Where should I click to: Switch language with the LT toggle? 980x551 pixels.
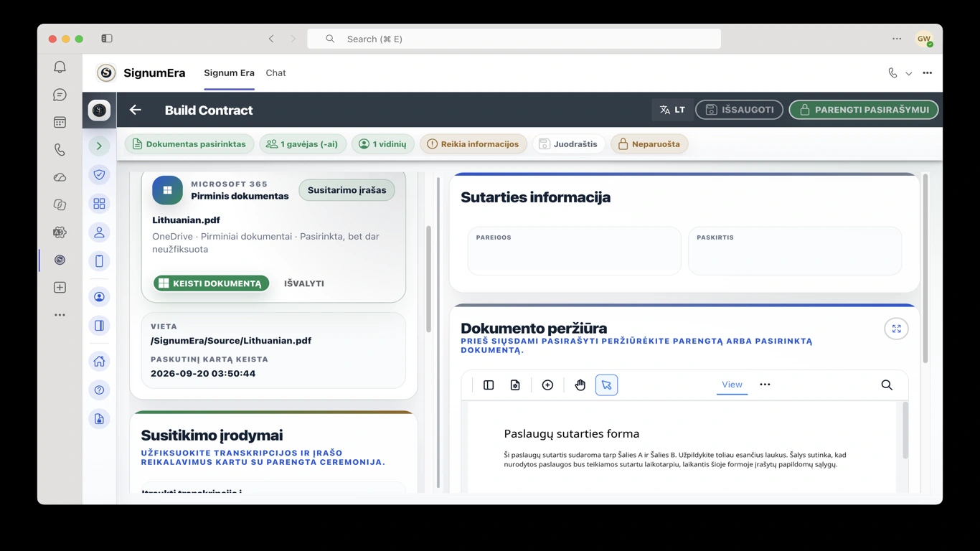(x=672, y=110)
